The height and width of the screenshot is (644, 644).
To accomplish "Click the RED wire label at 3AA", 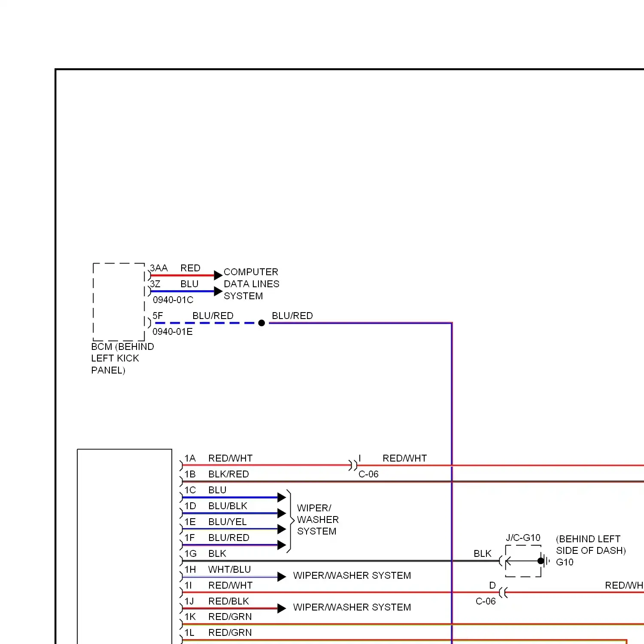I will (190, 268).
